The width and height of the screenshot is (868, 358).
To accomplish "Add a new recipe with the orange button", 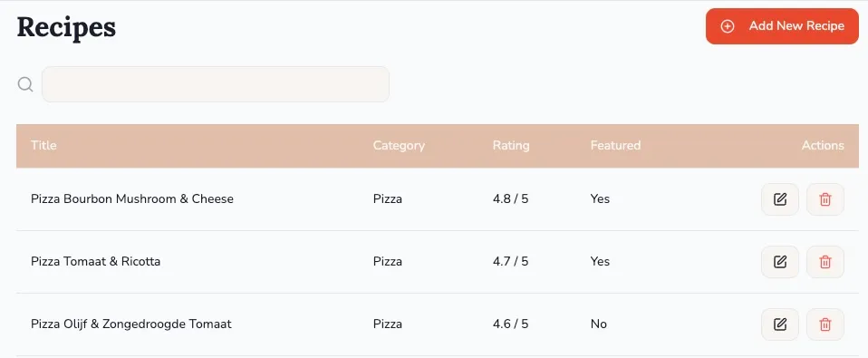I will [782, 26].
